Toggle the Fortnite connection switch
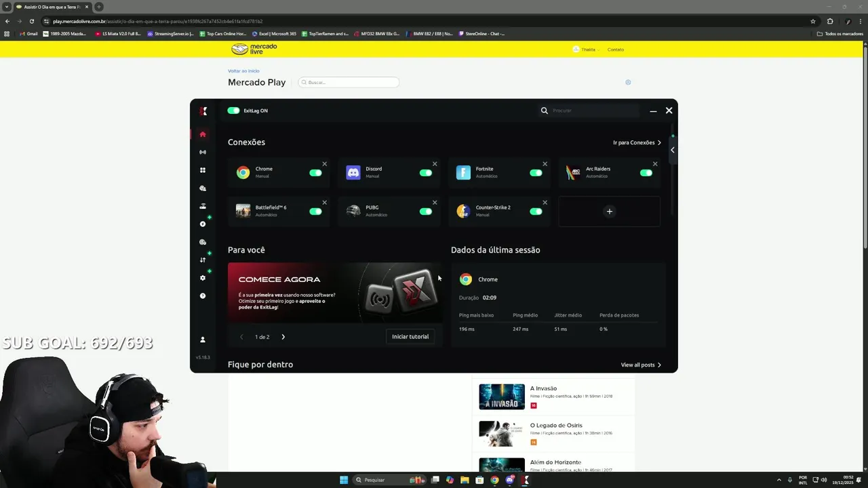The image size is (868, 488). [x=536, y=173]
